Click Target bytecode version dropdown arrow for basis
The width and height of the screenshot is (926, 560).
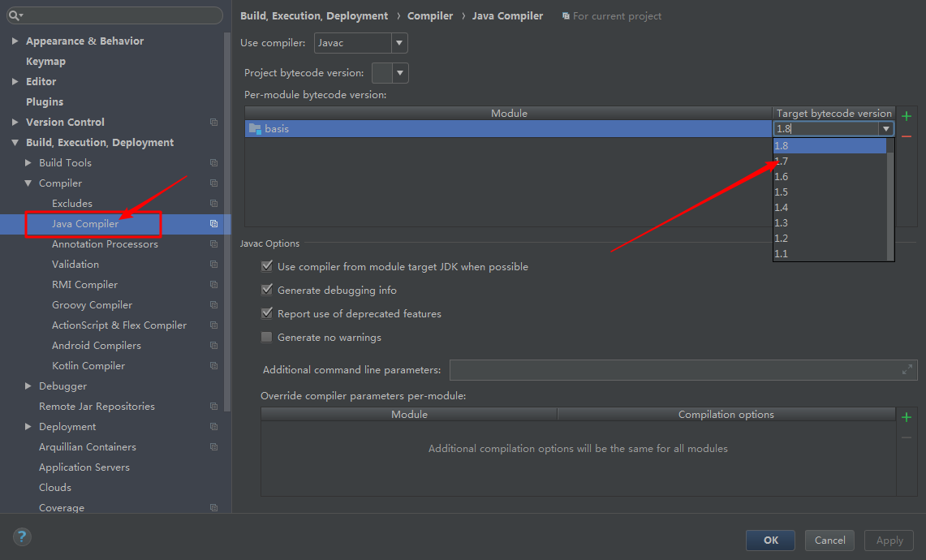coord(886,129)
